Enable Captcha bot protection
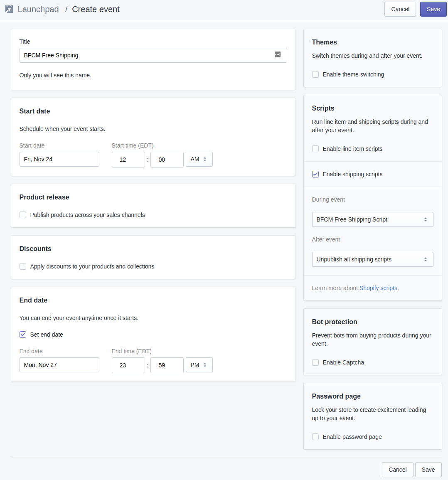Viewport: 448px width, 480px height. coord(315,362)
